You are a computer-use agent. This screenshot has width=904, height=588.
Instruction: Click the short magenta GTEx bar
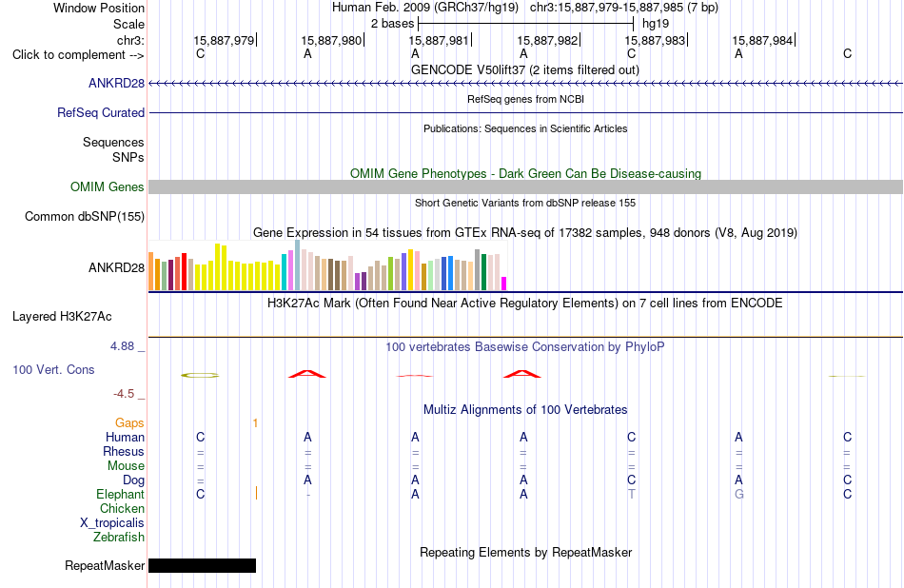pyautogui.click(x=504, y=284)
